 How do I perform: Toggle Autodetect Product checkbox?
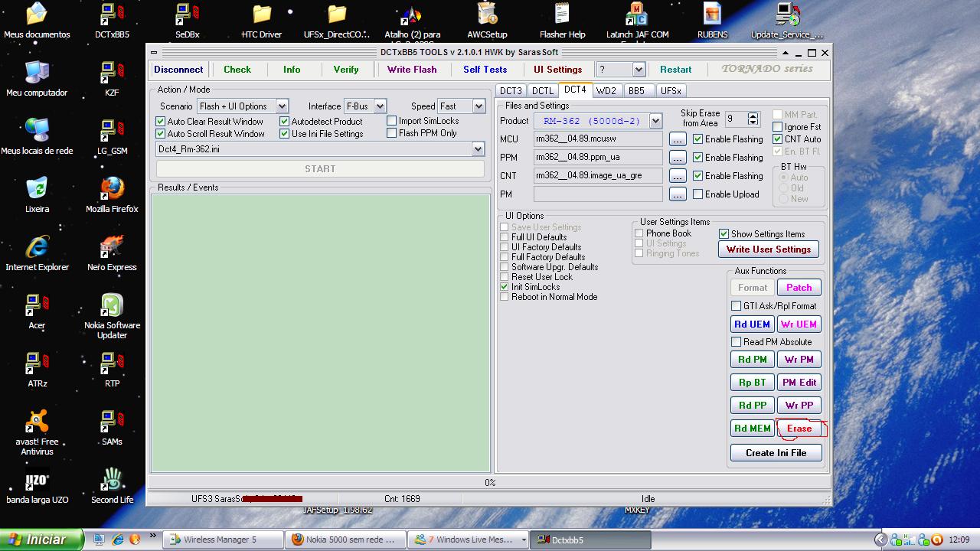[x=284, y=122]
